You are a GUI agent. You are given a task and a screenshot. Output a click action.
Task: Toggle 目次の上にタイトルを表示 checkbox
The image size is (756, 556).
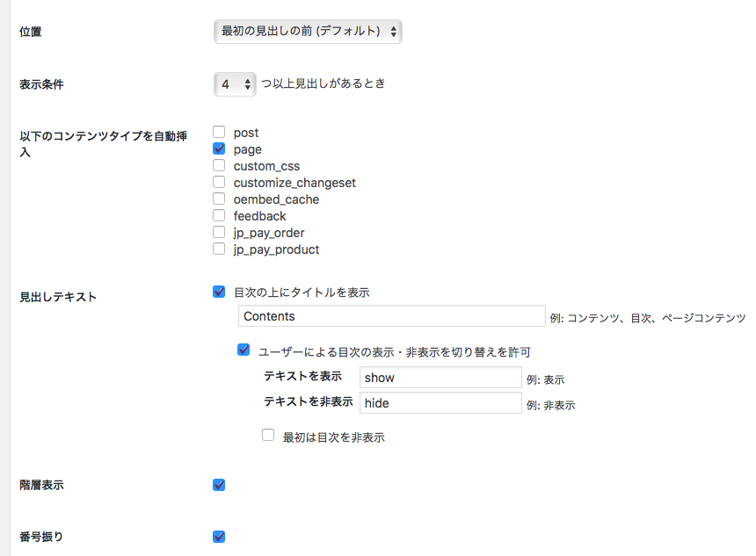tap(220, 292)
